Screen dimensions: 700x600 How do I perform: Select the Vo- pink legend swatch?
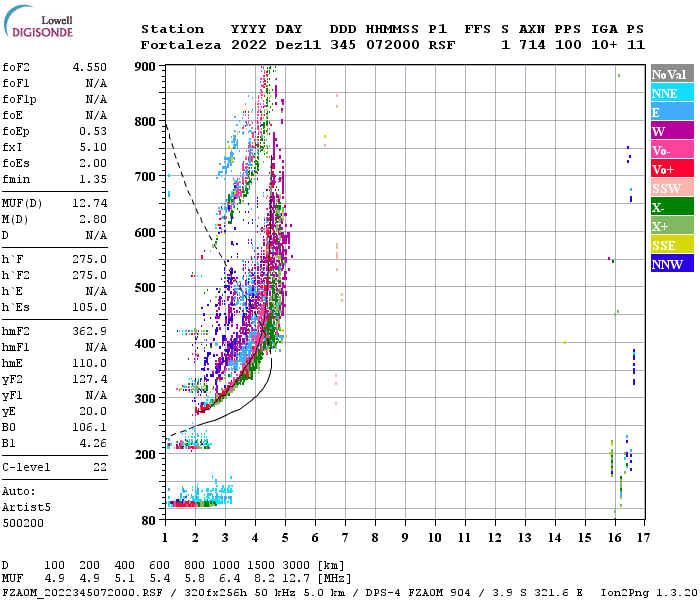[672, 150]
